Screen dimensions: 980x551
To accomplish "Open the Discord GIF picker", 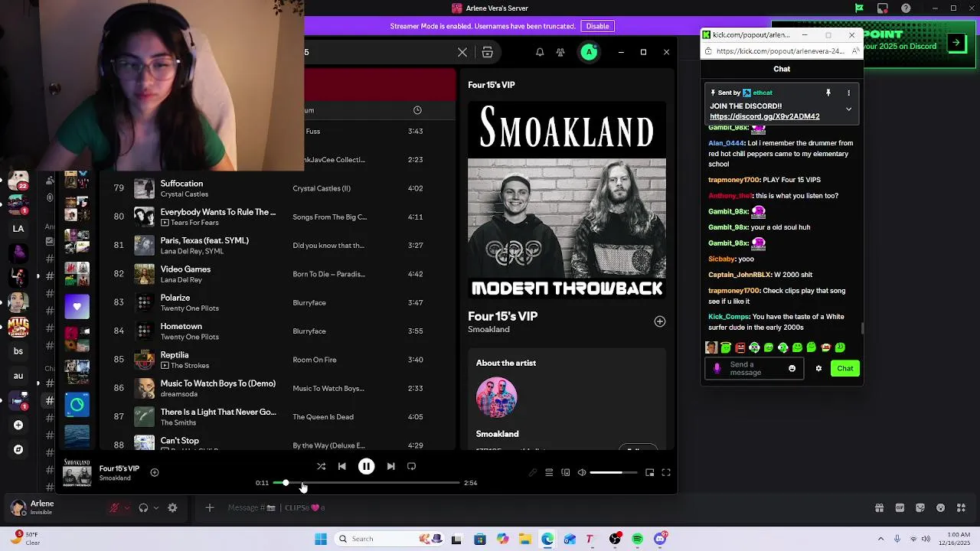I will pos(900,507).
